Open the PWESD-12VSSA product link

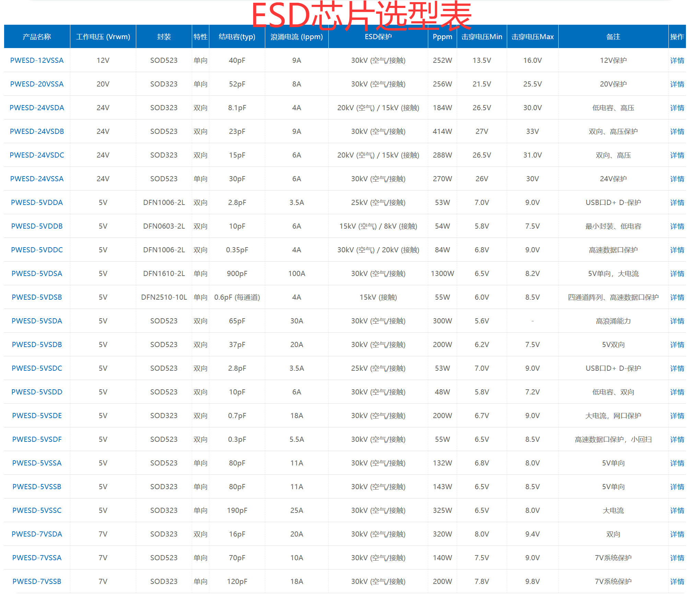click(x=37, y=60)
